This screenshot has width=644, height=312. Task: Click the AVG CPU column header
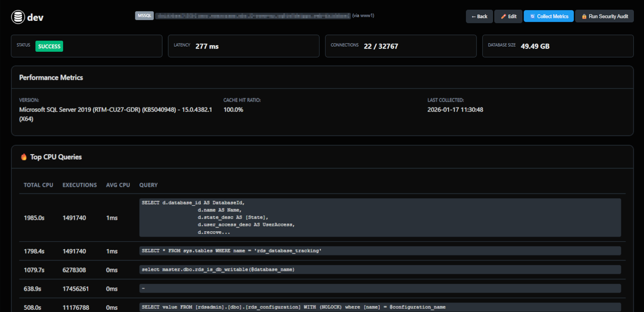(x=118, y=185)
